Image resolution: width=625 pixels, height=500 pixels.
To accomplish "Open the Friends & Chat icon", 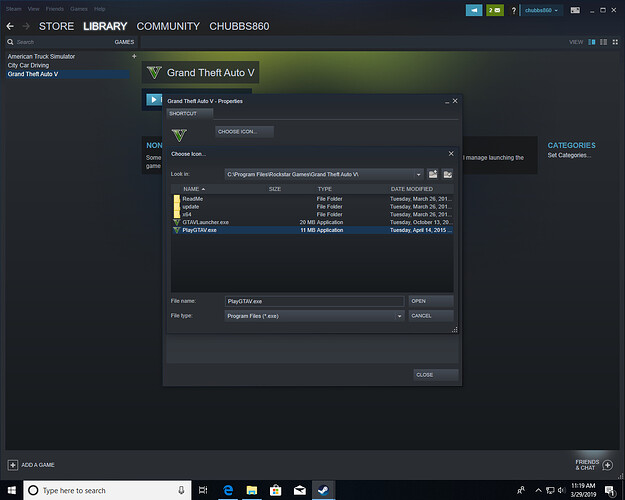I will tap(607, 465).
